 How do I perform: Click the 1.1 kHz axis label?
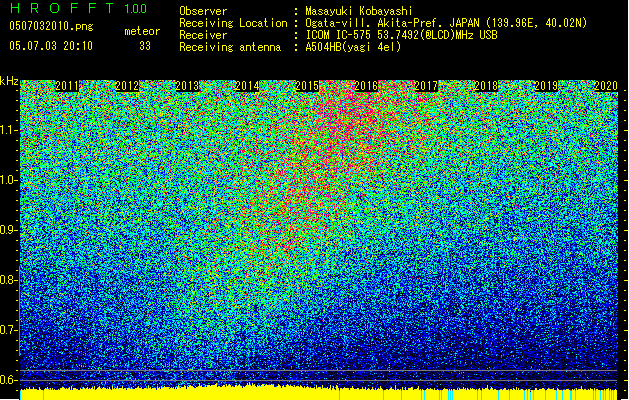coord(8,130)
